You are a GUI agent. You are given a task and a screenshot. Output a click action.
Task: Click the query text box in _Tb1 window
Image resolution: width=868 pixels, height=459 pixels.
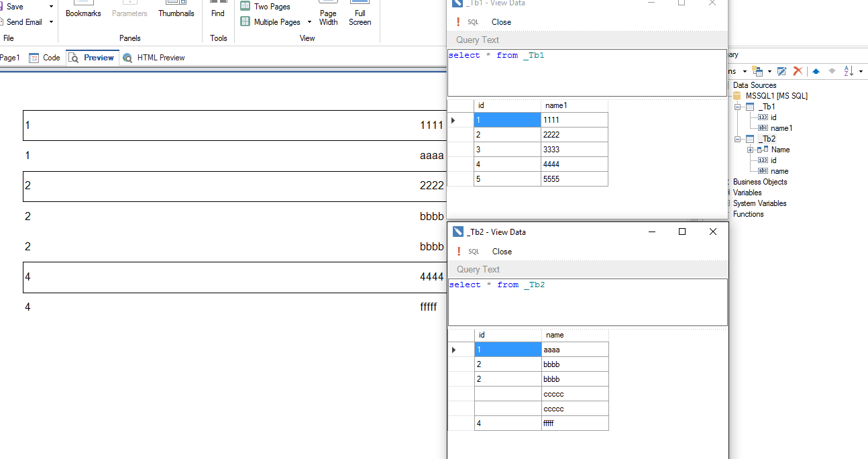[x=587, y=72]
